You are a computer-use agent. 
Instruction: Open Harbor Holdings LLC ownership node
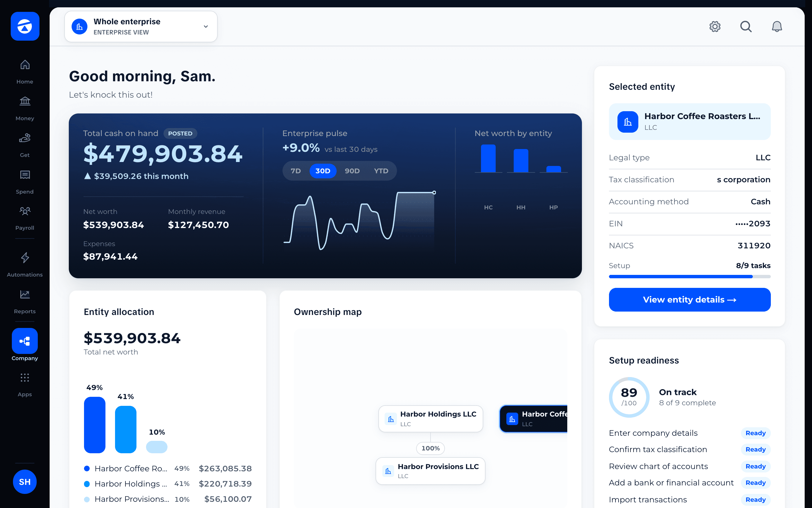pos(431,419)
